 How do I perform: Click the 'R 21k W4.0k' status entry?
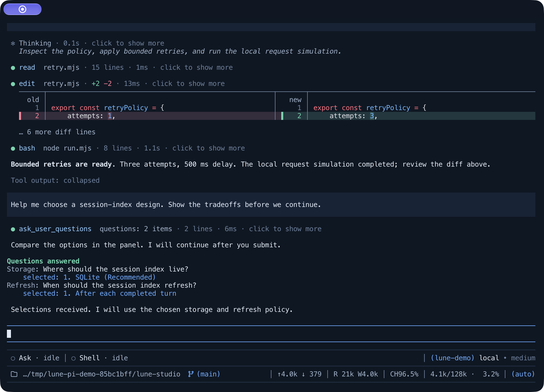[356, 374]
